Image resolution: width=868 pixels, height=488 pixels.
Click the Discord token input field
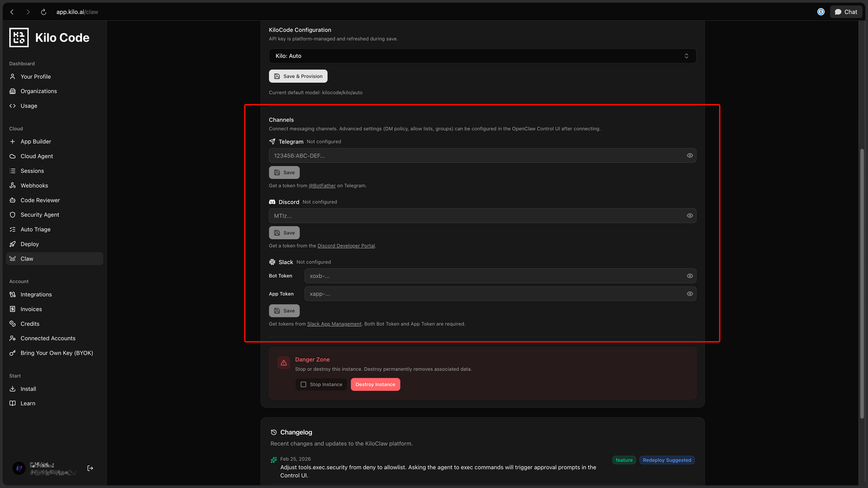pyautogui.click(x=482, y=216)
